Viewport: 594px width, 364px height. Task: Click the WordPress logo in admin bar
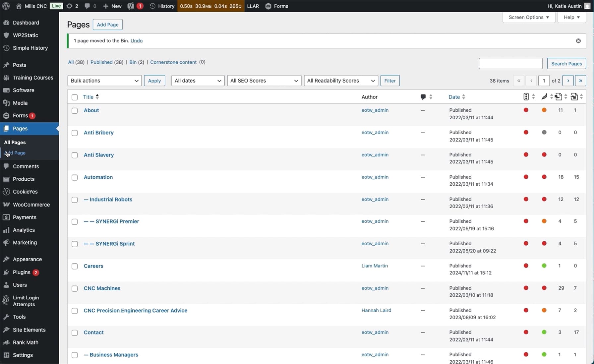pyautogui.click(x=6, y=6)
